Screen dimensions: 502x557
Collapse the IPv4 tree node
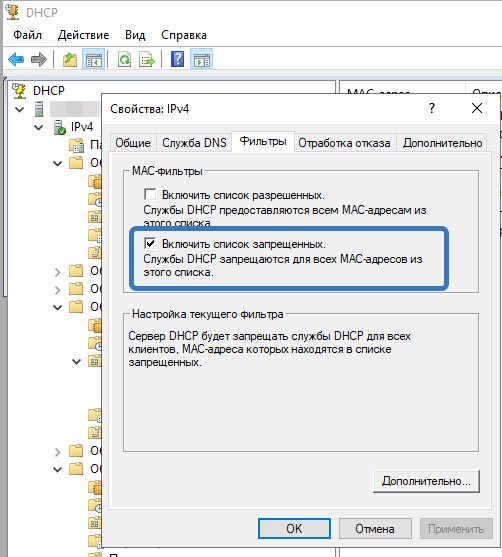38,127
